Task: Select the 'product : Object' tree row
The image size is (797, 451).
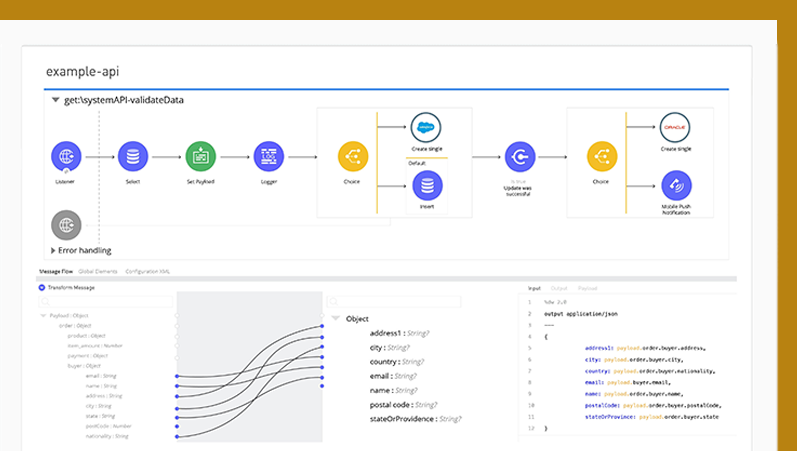Action: click(86, 336)
